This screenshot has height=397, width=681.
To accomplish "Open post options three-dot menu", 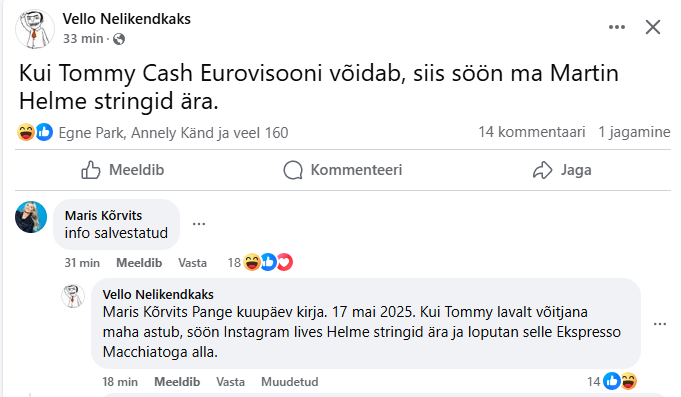I will pos(617,27).
